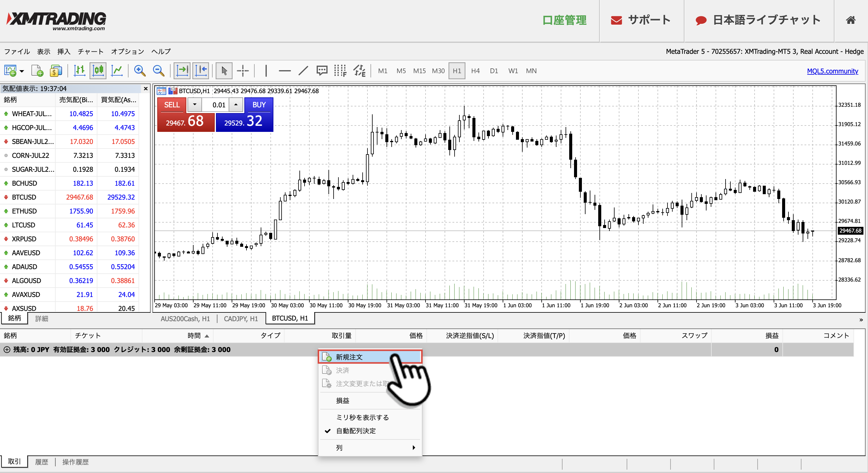The image size is (868, 473).
Task: Select XRPUSD row in market watch
Action: pyautogui.click(x=70, y=239)
